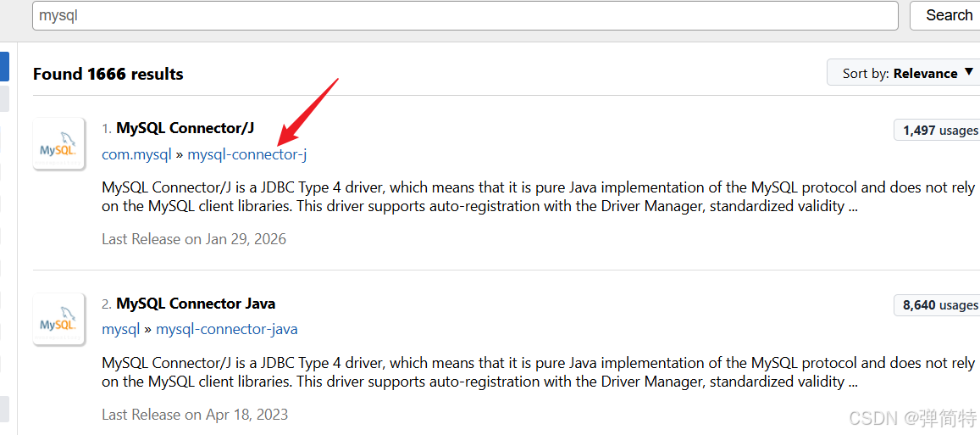
Task: Click the description text of MySQL Connector/J
Action: click(x=538, y=197)
